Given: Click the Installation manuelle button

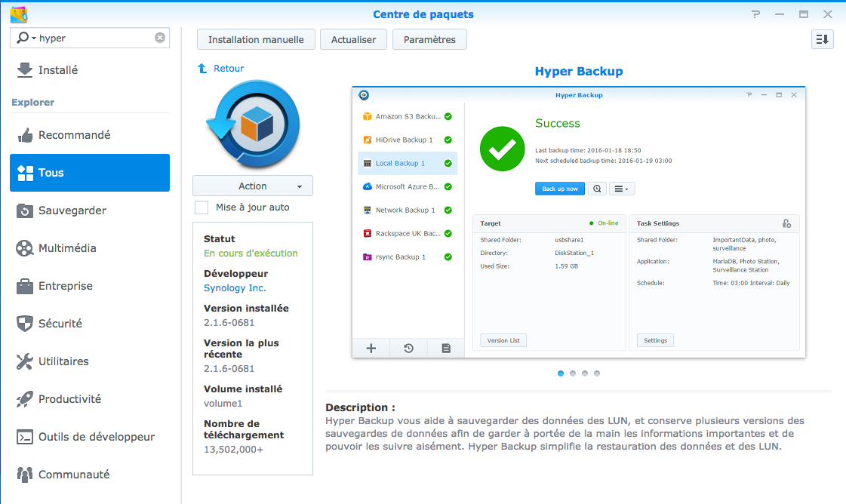Looking at the screenshot, I should click(x=256, y=39).
